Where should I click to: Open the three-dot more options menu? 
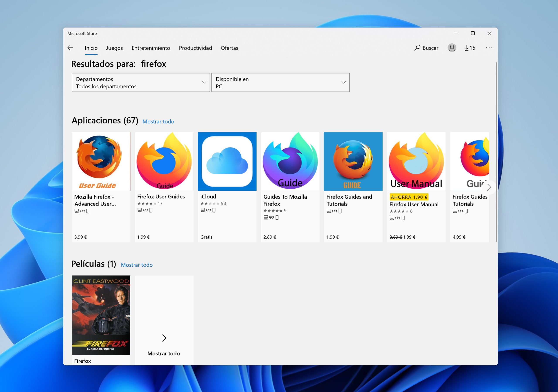[489, 48]
